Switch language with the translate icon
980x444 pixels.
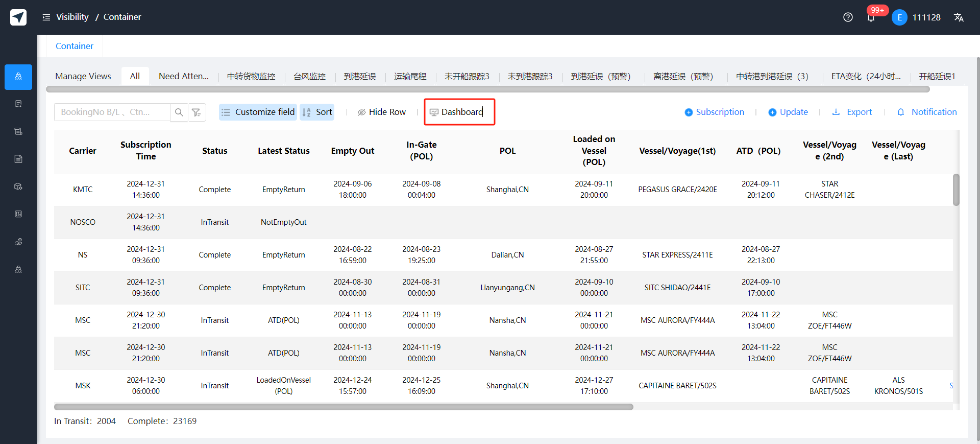point(959,17)
